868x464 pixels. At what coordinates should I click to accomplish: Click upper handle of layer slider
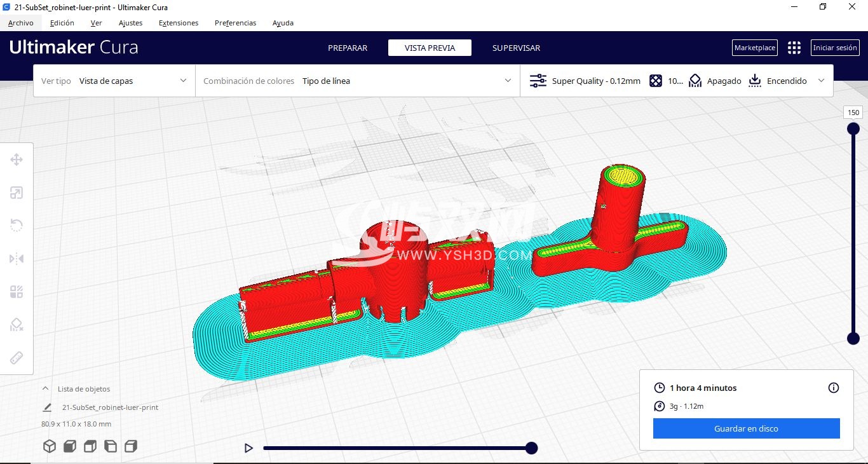point(853,129)
